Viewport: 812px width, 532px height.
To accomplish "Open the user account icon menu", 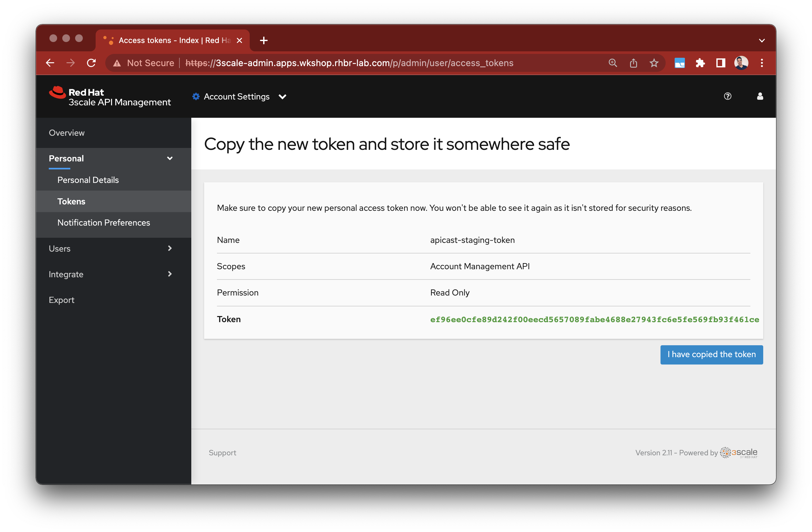I will tap(760, 97).
